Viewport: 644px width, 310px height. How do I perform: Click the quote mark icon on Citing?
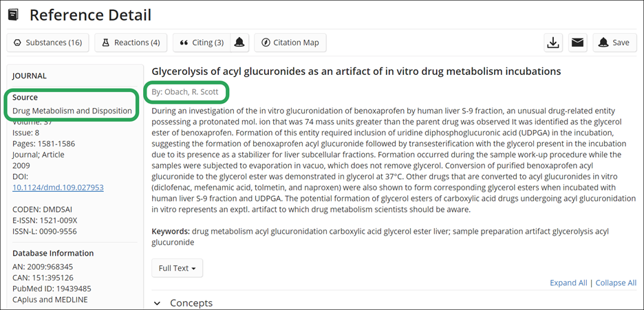coord(184,43)
